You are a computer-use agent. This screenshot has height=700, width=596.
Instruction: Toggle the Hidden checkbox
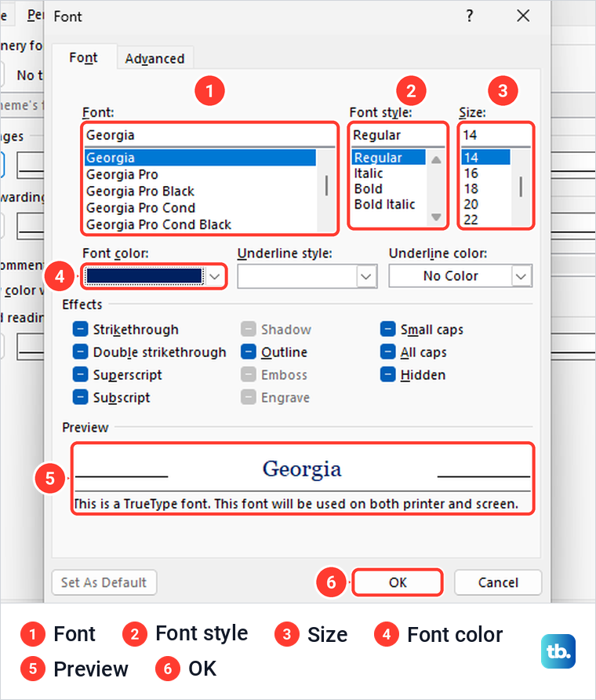[387, 374]
